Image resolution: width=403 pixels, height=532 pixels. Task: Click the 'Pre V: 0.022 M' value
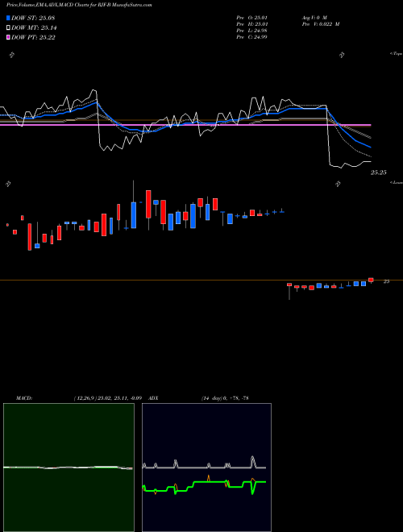pyautogui.click(x=322, y=24)
